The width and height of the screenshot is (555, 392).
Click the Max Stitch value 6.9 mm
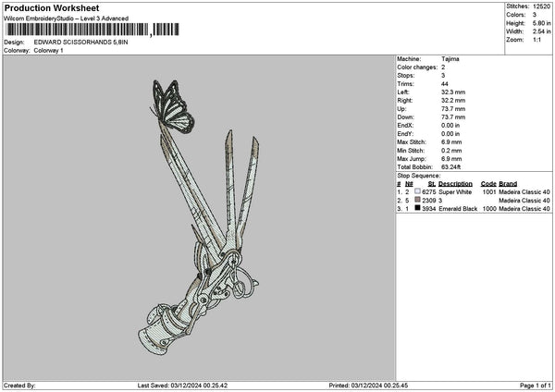[451, 142]
